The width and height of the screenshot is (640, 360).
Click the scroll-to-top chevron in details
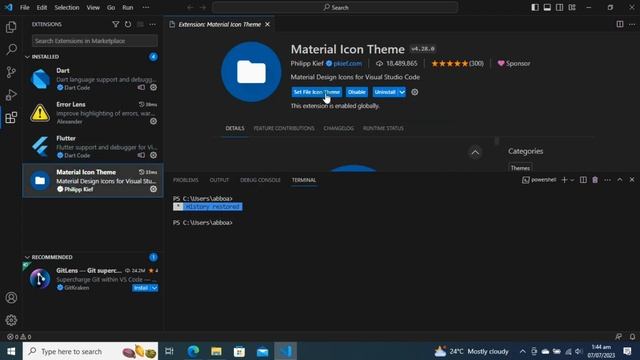tap(475, 153)
